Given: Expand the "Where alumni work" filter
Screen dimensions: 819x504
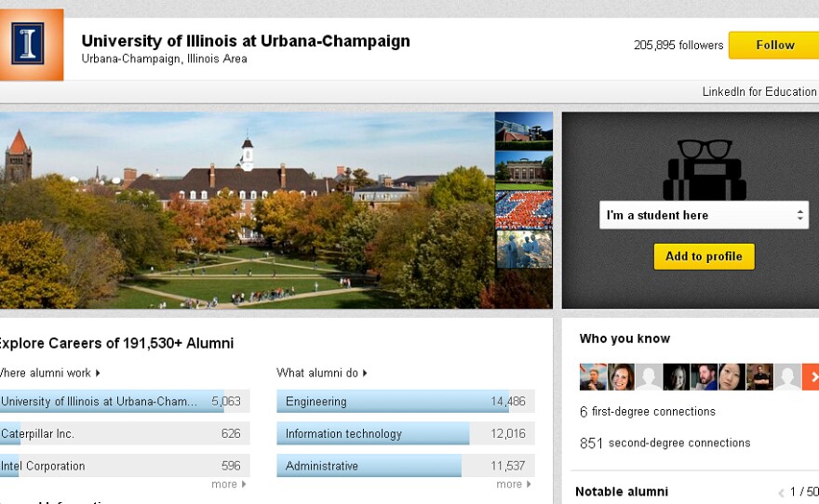Looking at the screenshot, I should click(50, 373).
